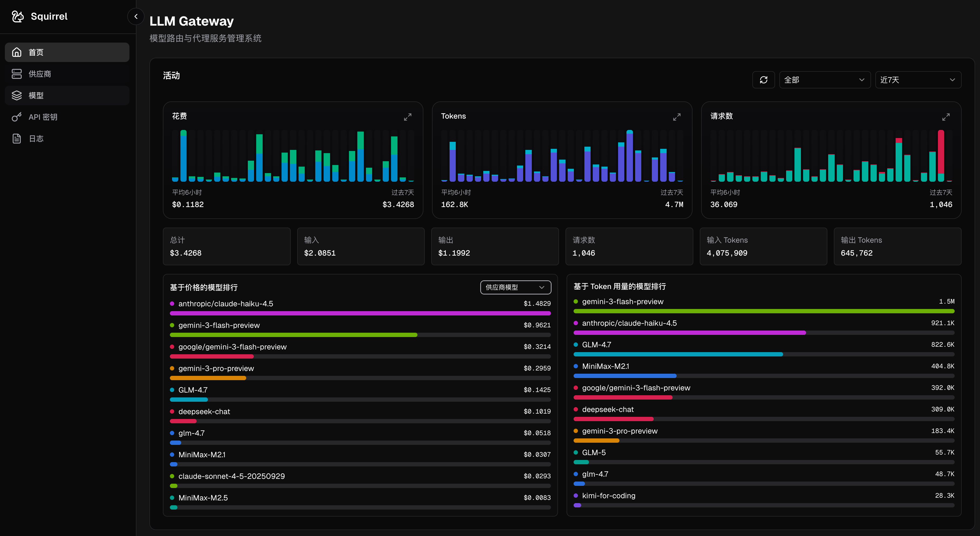Select the 模型 sidebar icon

[x=17, y=95]
